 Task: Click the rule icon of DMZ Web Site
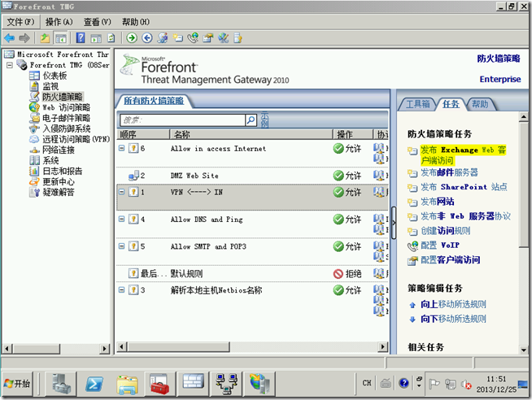point(133,176)
